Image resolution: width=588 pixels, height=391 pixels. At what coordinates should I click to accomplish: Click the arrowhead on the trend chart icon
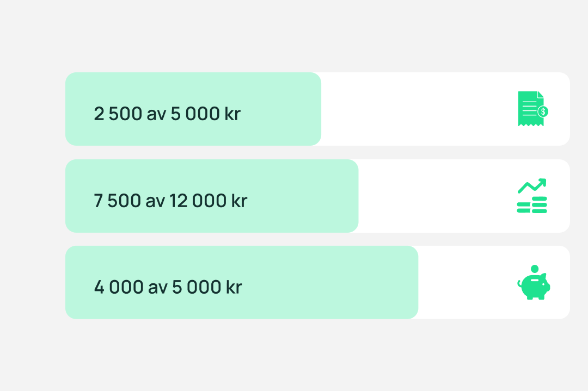(542, 183)
